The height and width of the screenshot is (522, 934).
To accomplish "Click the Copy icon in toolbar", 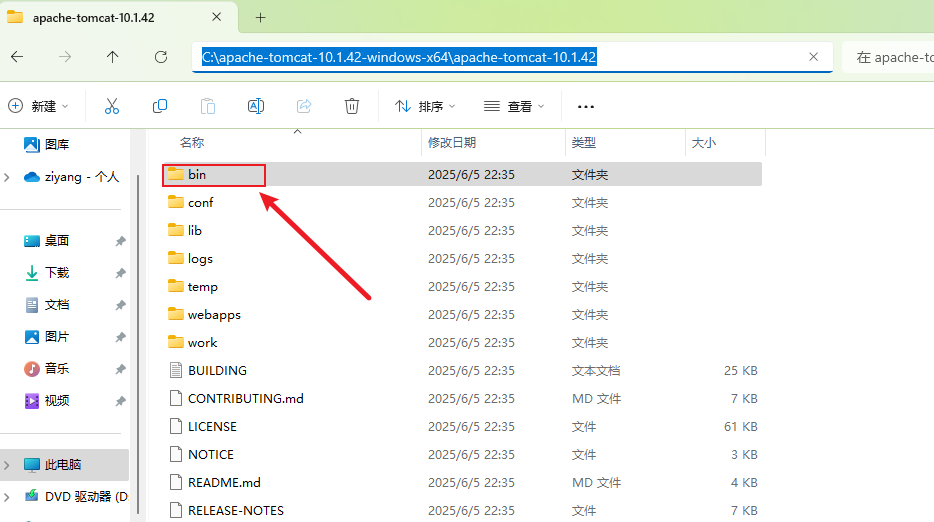I will point(160,106).
